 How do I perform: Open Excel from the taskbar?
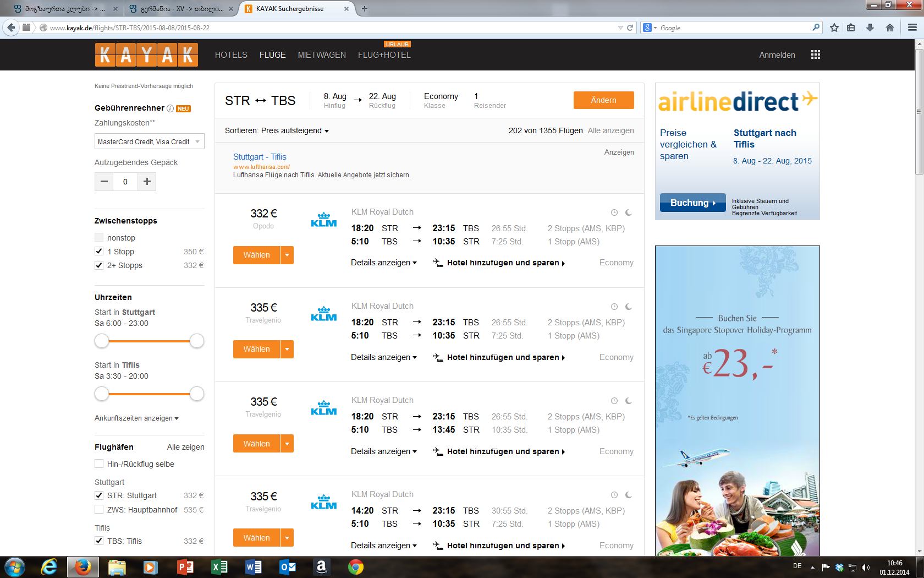pyautogui.click(x=219, y=567)
